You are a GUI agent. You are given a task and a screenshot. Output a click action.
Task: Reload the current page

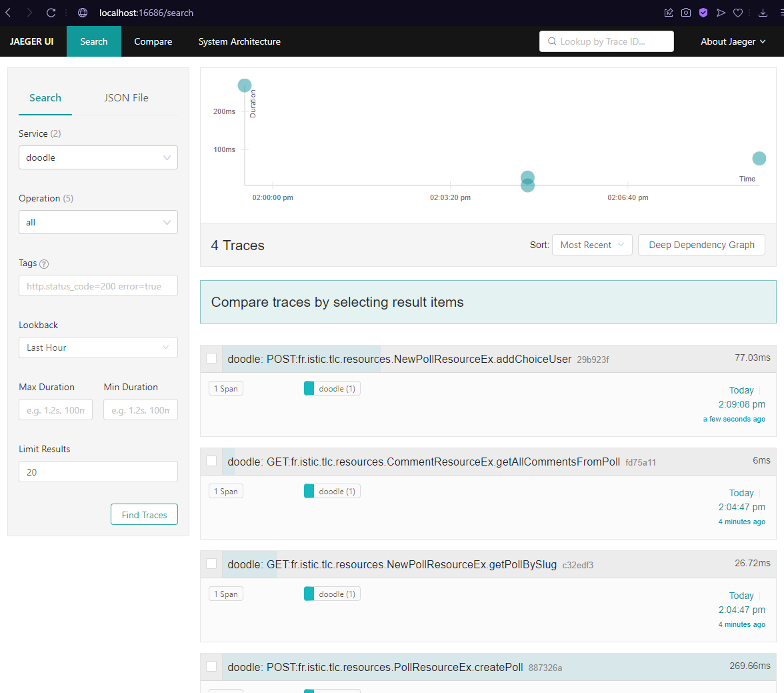point(51,13)
